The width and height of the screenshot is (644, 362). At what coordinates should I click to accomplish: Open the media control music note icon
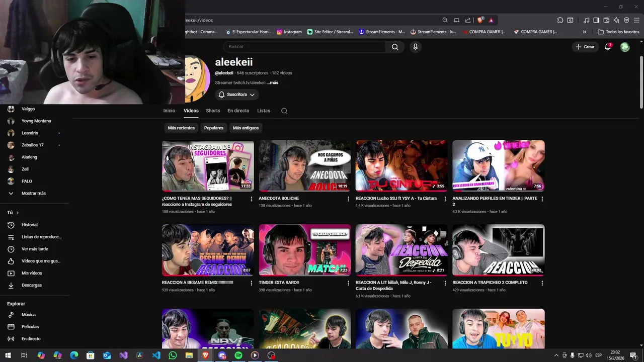(x=586, y=20)
